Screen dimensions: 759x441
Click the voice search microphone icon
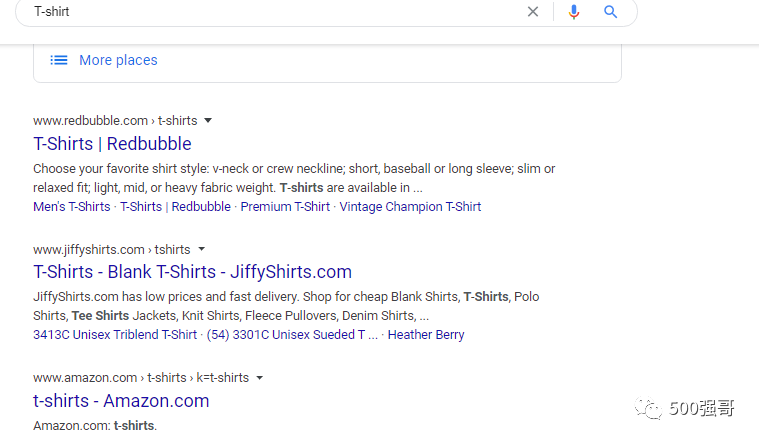click(574, 12)
